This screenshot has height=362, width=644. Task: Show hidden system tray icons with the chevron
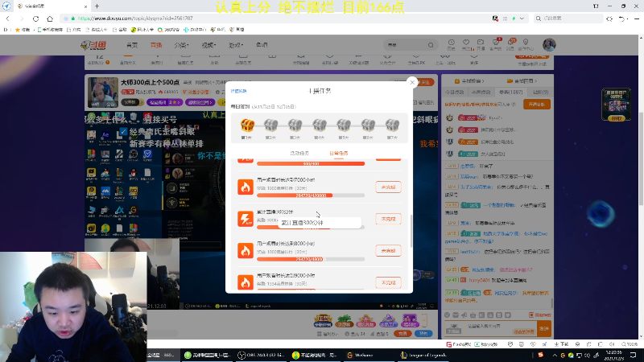[x=555, y=355]
